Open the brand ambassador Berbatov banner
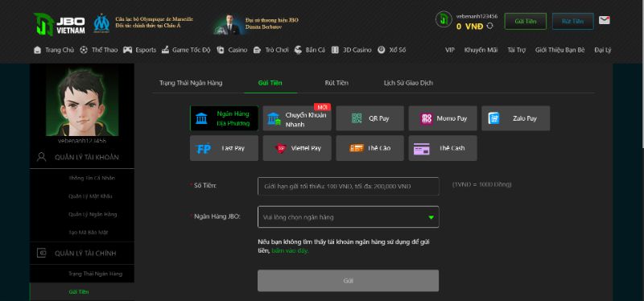This screenshot has width=644, height=301. (x=255, y=24)
